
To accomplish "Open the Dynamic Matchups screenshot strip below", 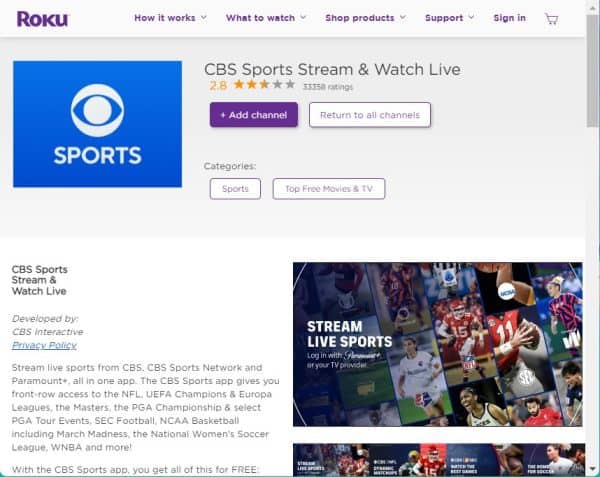I will tap(437, 460).
